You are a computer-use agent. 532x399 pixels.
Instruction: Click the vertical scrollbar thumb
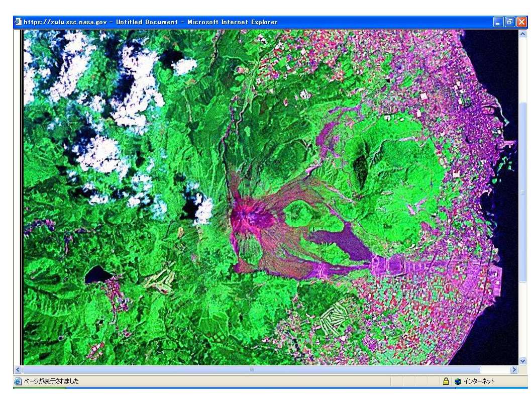[x=522, y=192]
